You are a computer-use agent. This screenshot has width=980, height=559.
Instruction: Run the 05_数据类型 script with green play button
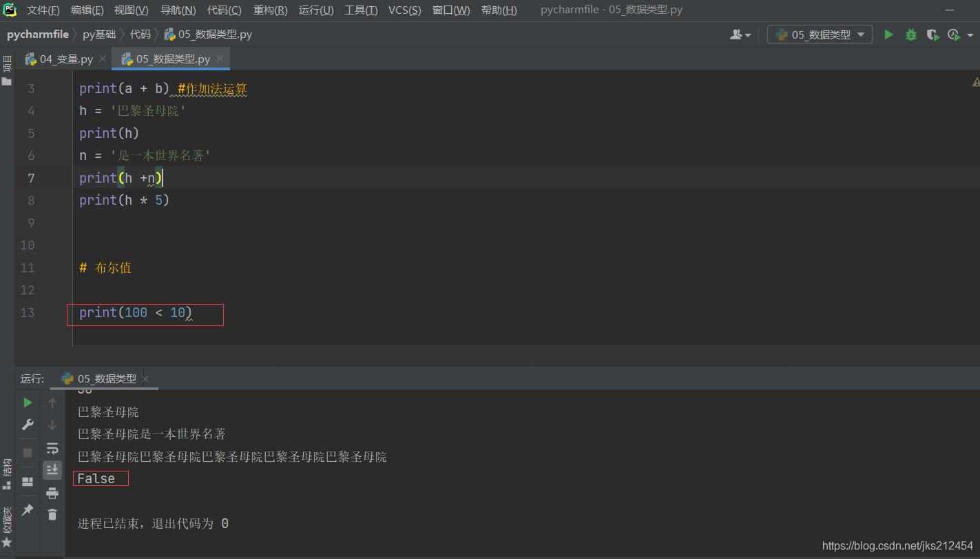click(x=888, y=34)
